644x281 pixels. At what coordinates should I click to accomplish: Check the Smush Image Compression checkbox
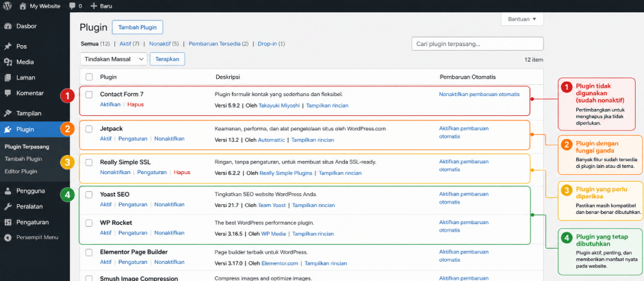pos(89,278)
